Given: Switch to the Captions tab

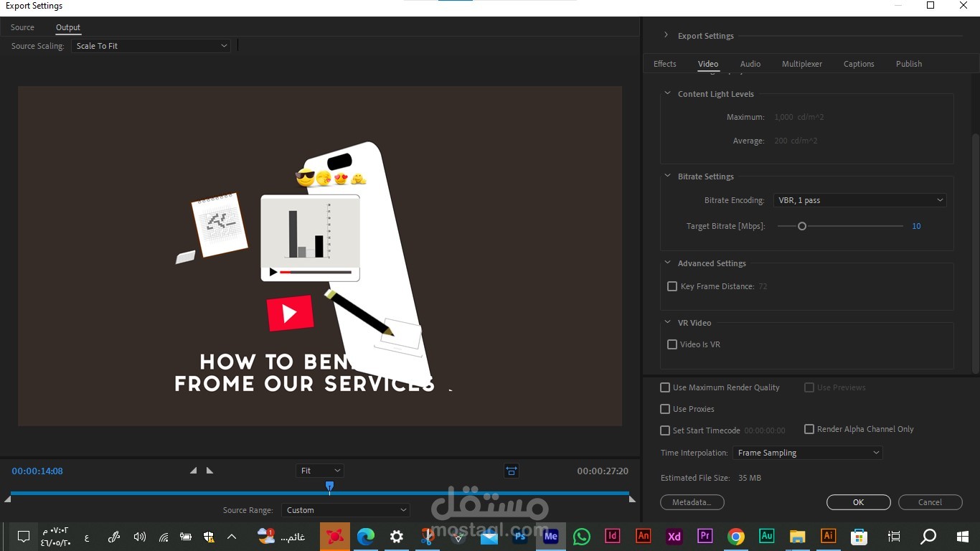Looking at the screenshot, I should pos(859,64).
